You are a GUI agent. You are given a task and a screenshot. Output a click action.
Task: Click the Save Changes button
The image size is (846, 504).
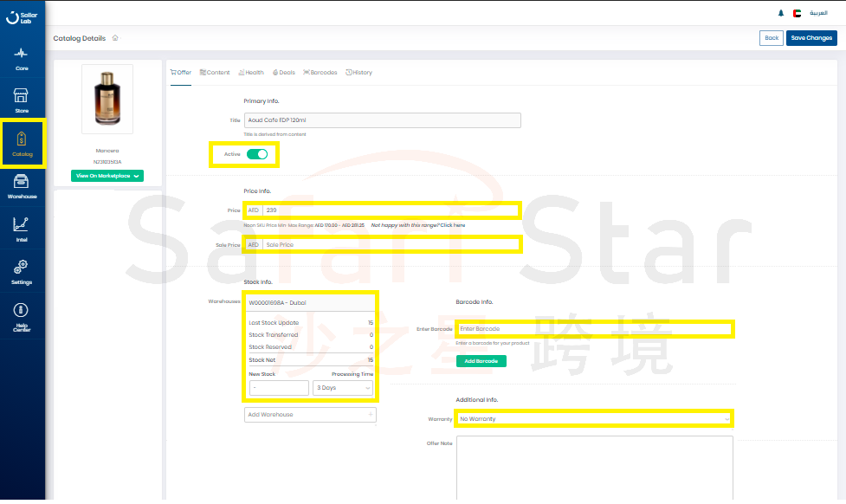[x=811, y=38]
